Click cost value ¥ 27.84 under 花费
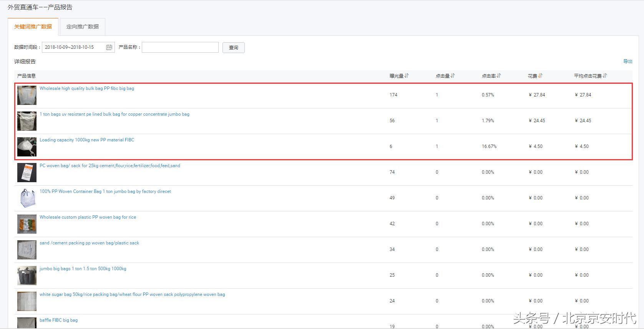The height and width of the screenshot is (329, 644). coord(537,95)
